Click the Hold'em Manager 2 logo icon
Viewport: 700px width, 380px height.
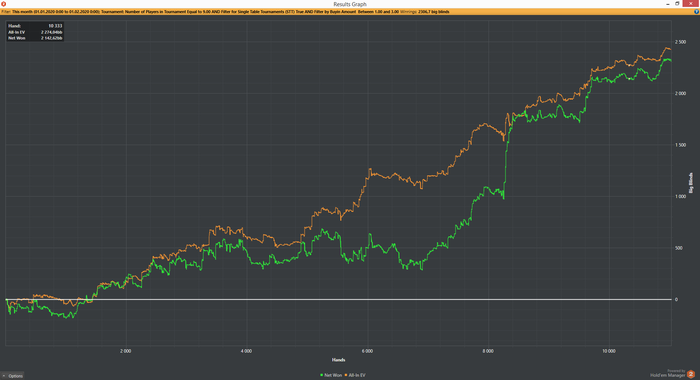pyautogui.click(x=691, y=374)
